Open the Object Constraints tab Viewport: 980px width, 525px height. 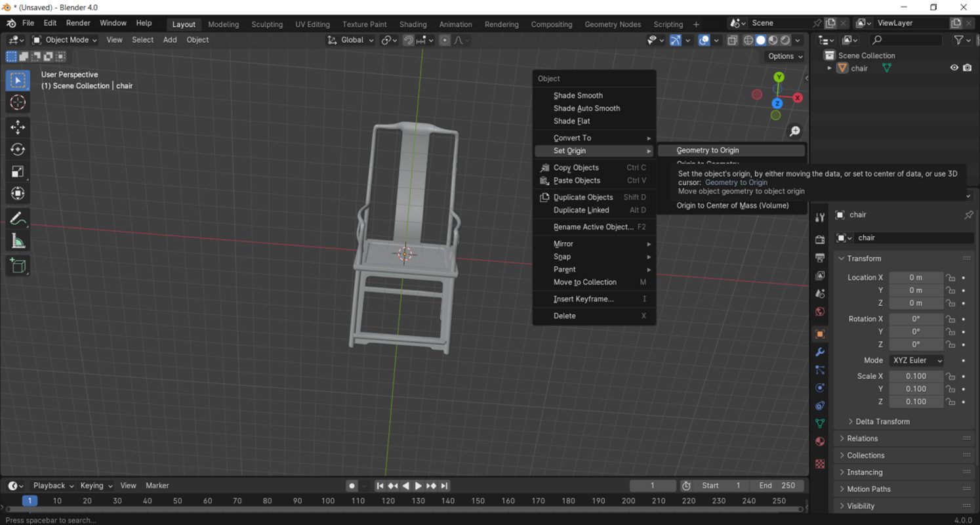(x=819, y=406)
